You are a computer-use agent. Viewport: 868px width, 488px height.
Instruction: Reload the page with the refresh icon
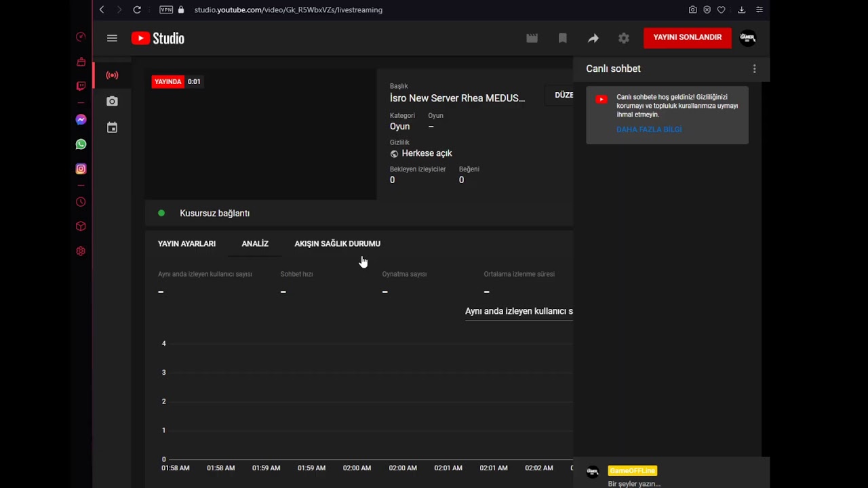point(137,9)
